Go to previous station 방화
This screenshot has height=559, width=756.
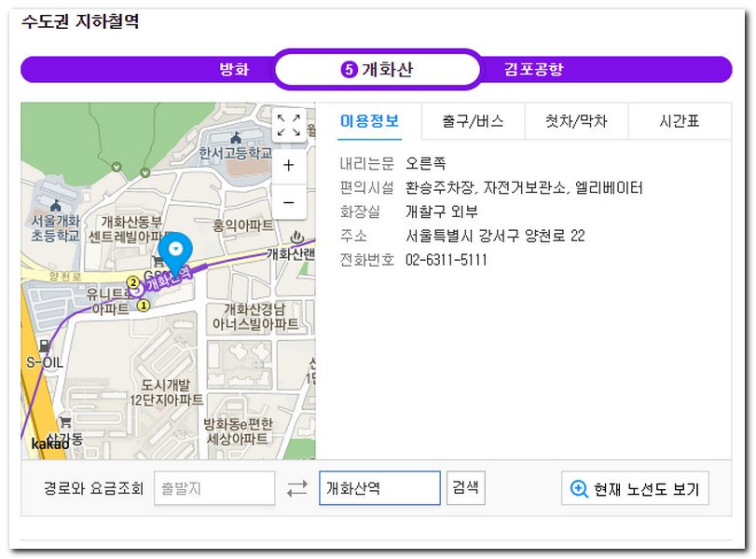tap(234, 70)
